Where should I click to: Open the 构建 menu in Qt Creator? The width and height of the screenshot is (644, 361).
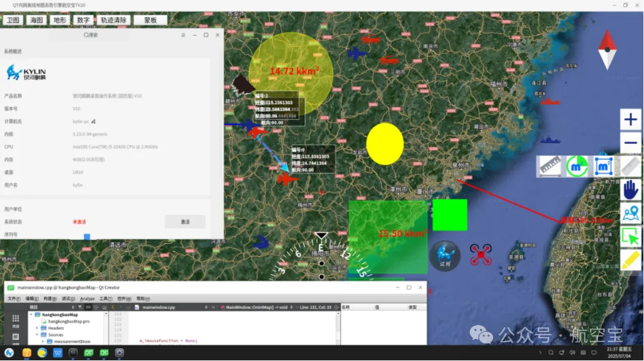coord(50,298)
